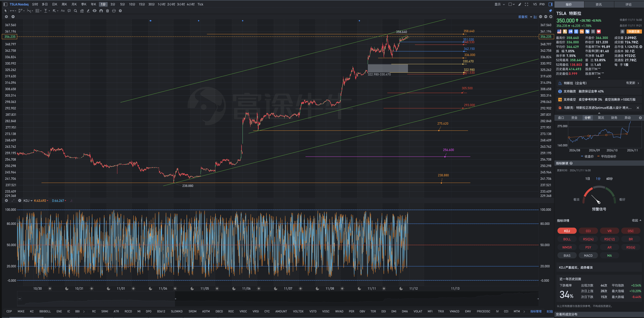
Task: Open the F10 company info
Action: pyautogui.click(x=542, y=4)
